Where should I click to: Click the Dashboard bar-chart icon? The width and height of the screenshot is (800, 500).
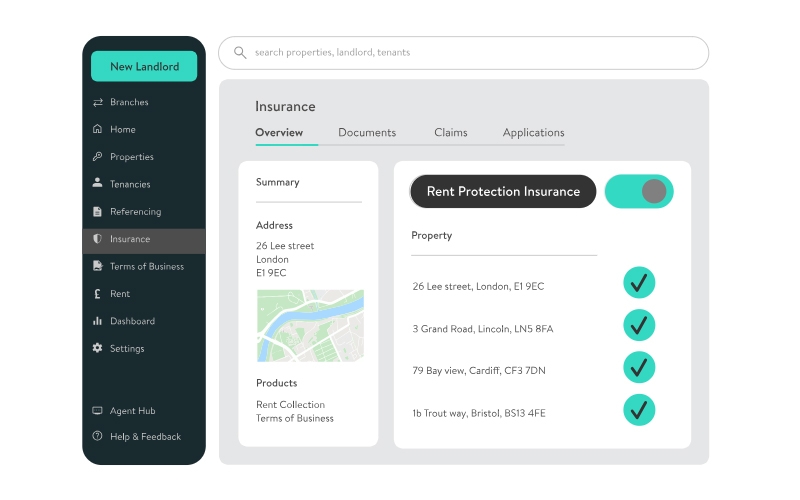tap(97, 321)
